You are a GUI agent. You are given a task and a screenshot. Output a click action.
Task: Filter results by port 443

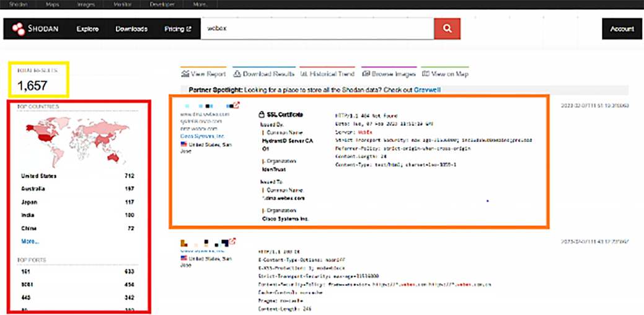[x=25, y=298]
